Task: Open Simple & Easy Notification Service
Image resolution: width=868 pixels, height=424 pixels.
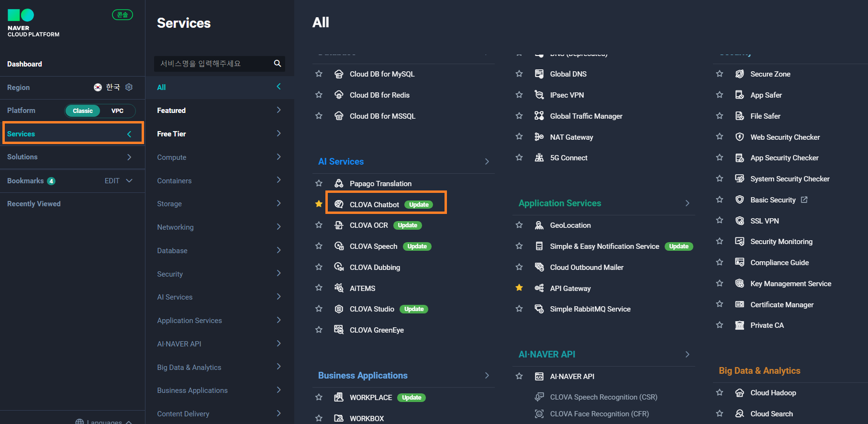Action: tap(605, 246)
